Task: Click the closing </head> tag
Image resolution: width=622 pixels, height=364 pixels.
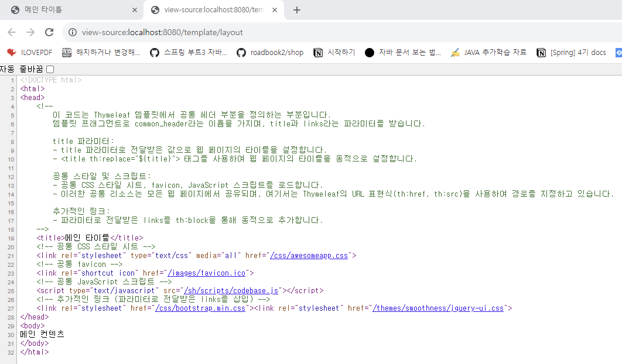Action: pos(35,317)
